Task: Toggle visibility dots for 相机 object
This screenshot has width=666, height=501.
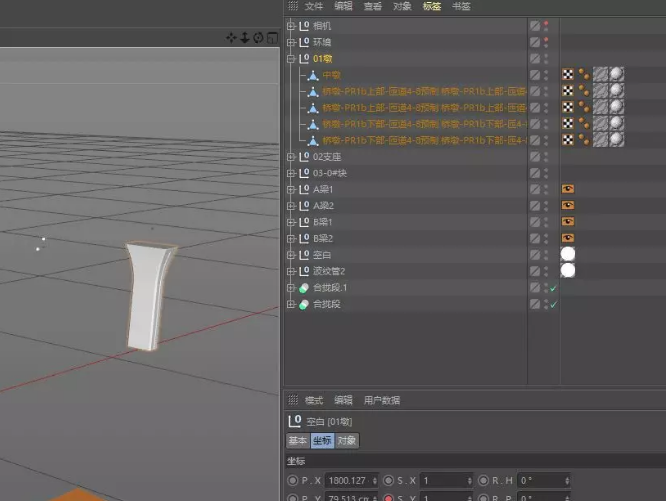Action: tap(546, 26)
